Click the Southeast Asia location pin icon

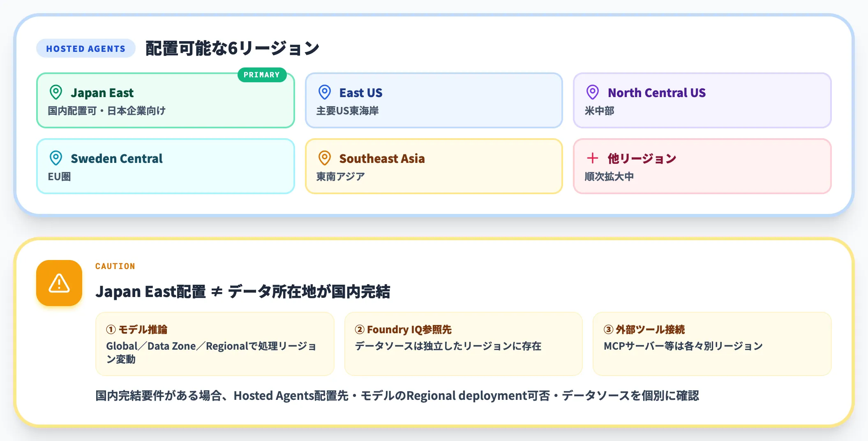point(325,158)
